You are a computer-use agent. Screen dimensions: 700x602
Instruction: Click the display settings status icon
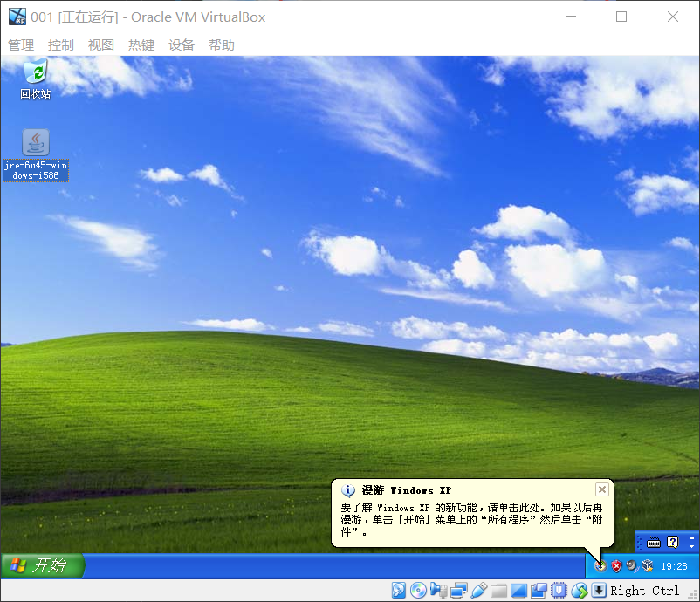coord(518,591)
